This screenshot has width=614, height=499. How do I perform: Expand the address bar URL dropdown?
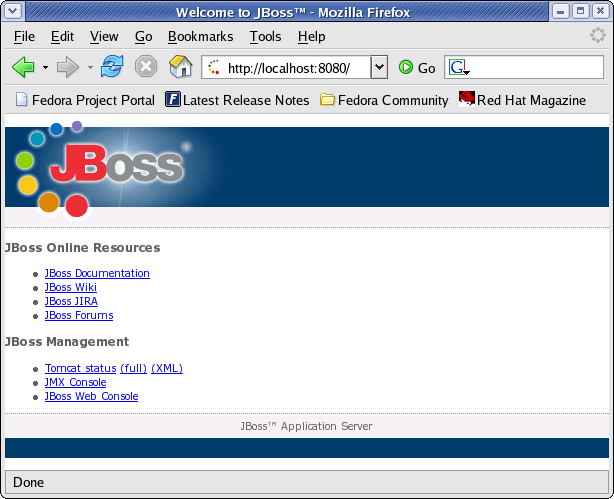tap(379, 67)
